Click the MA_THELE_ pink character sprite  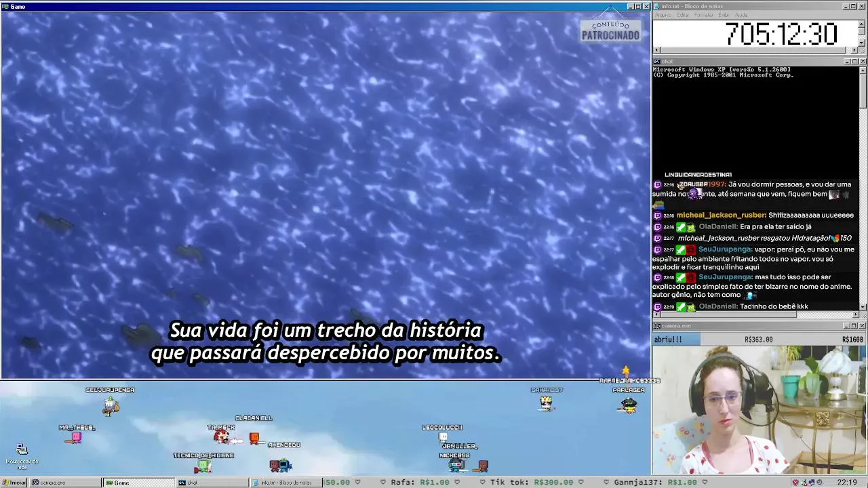73,438
